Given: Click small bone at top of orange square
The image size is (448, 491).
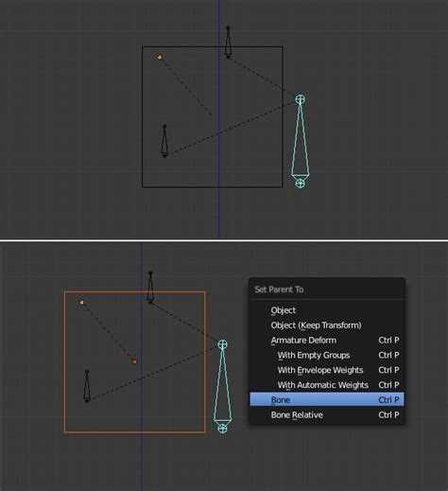Looking at the screenshot, I should pos(150,288).
